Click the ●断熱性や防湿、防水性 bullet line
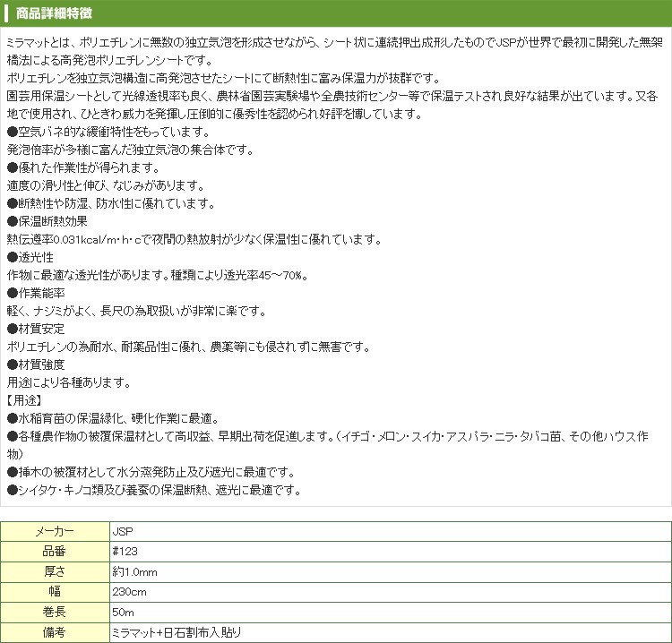The image size is (672, 643). tap(111, 203)
